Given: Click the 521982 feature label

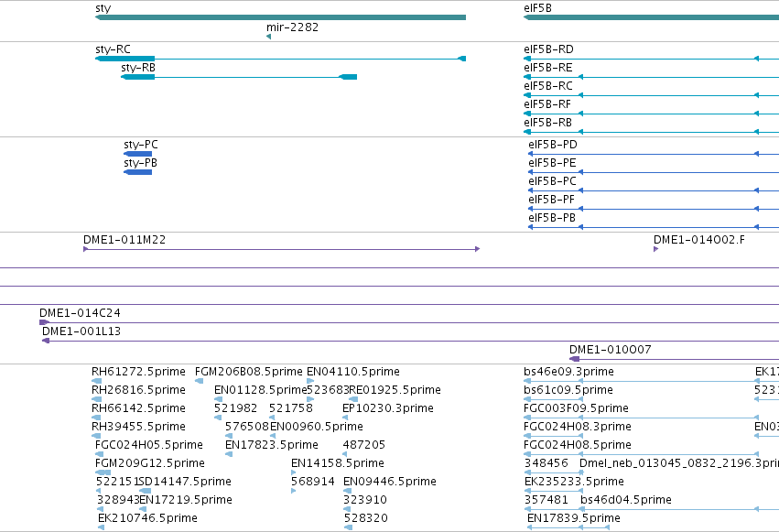Looking at the screenshot, I should click(236, 408).
